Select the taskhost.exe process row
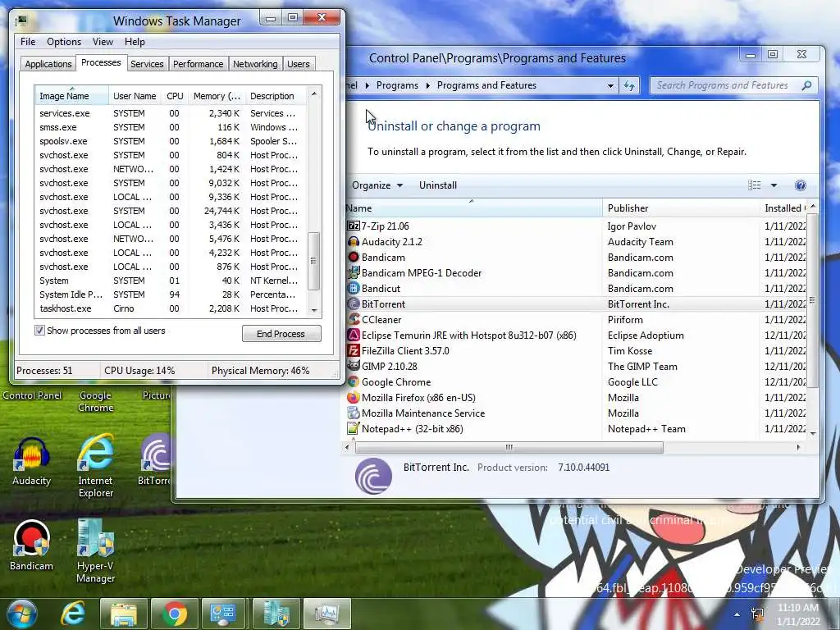 (171, 308)
